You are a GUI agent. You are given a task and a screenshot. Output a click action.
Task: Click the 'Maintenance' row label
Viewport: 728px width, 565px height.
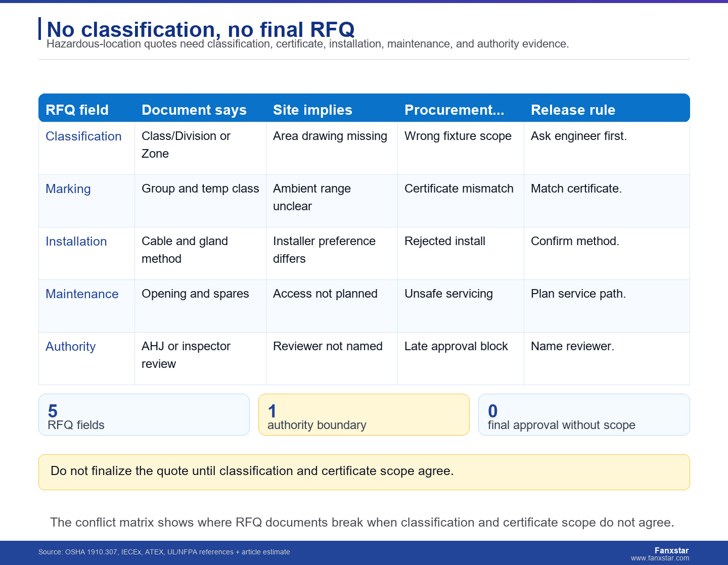click(82, 294)
